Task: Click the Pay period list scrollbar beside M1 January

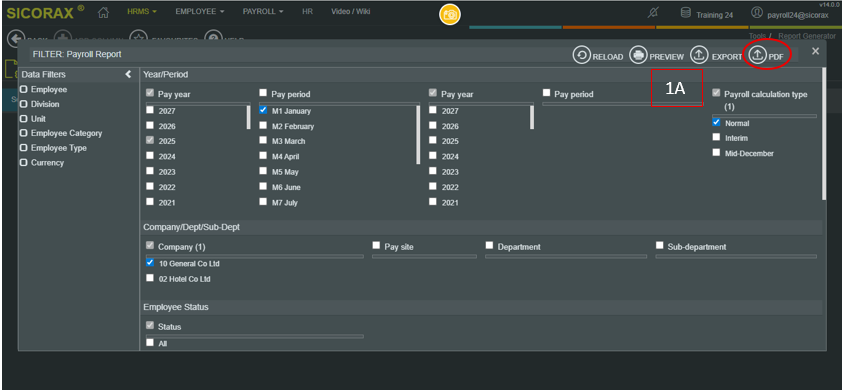Action: 418,135
